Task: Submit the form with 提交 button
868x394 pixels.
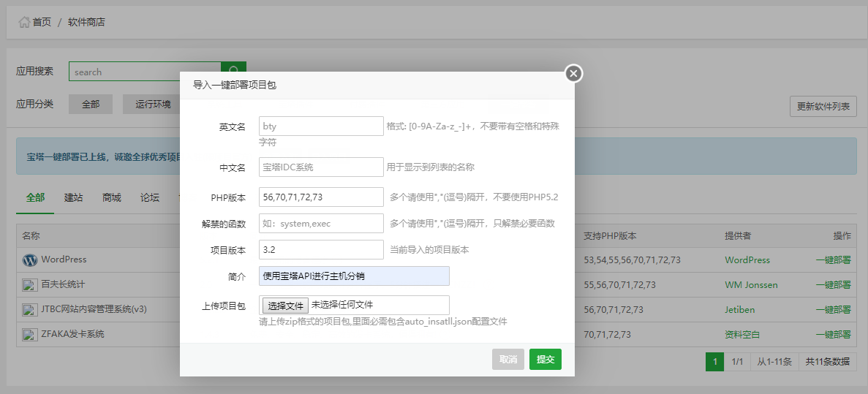Action: point(545,360)
